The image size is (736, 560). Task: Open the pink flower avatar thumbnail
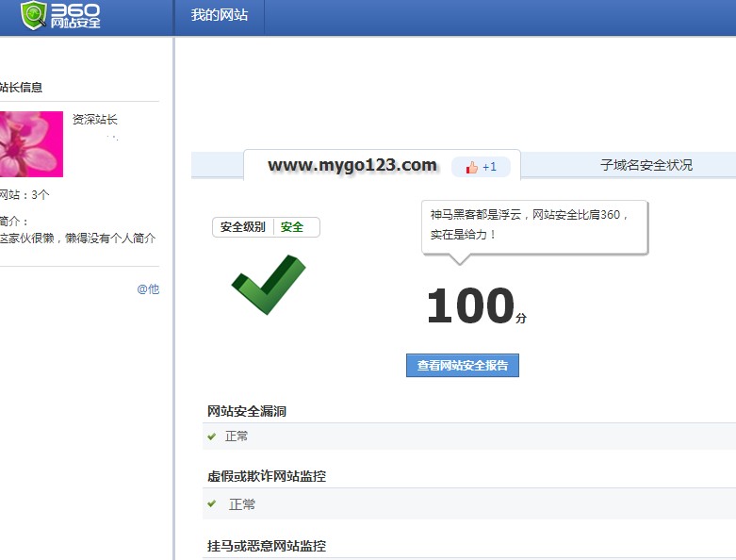[31, 143]
